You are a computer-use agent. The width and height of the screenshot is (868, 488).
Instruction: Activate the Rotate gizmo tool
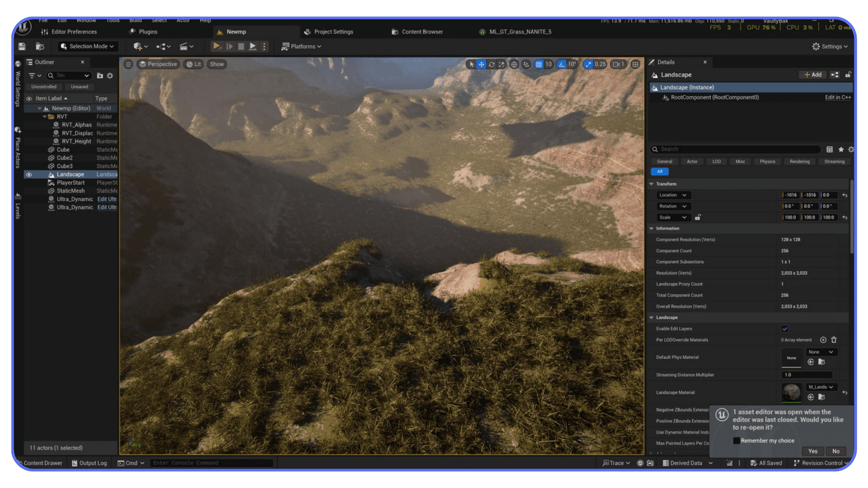(491, 64)
